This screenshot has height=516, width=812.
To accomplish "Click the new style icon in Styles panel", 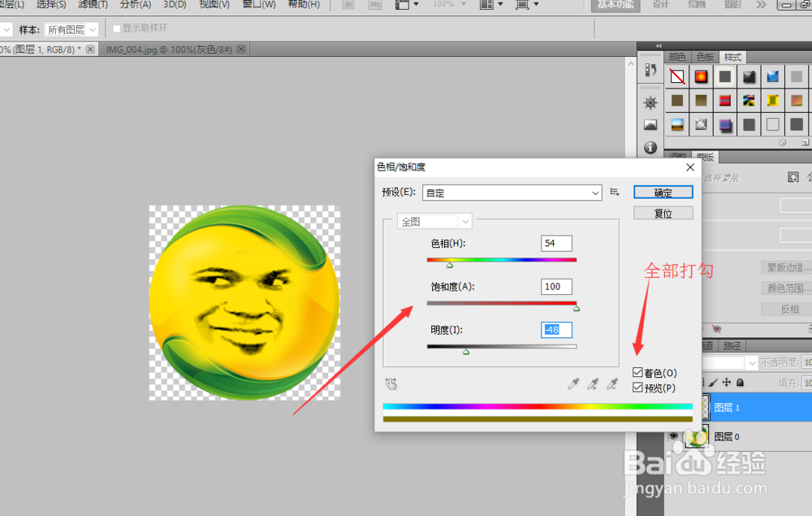I will 805,142.
